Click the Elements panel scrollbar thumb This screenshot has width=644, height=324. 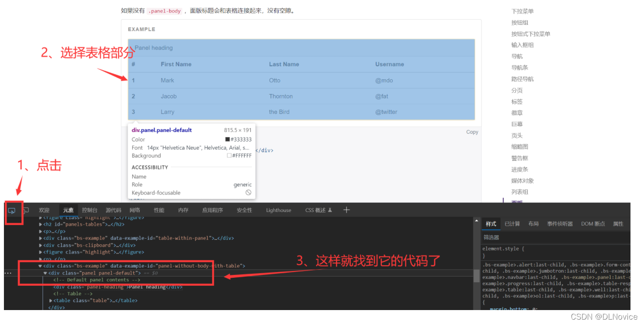click(477, 276)
